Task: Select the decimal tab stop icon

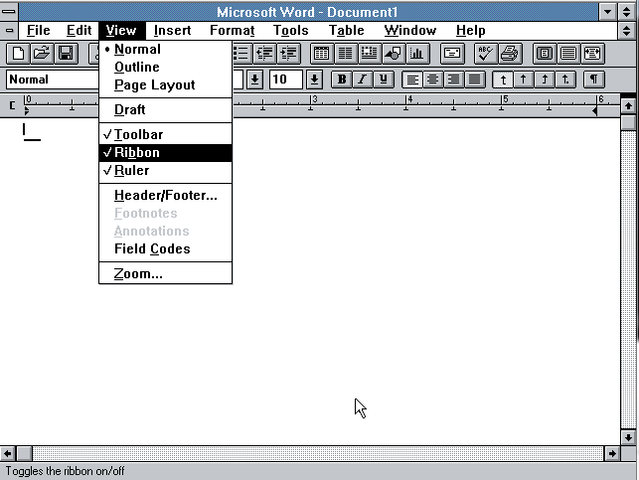Action: (x=565, y=79)
